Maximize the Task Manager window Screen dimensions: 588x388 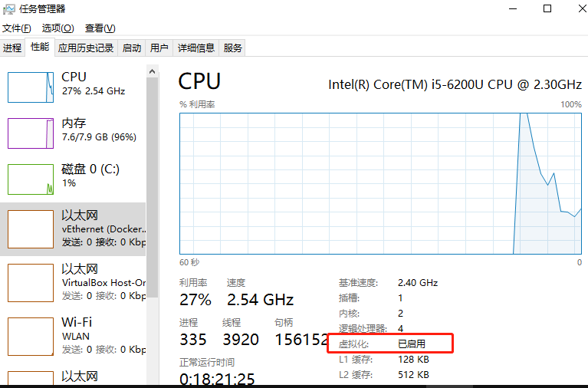[547, 9]
